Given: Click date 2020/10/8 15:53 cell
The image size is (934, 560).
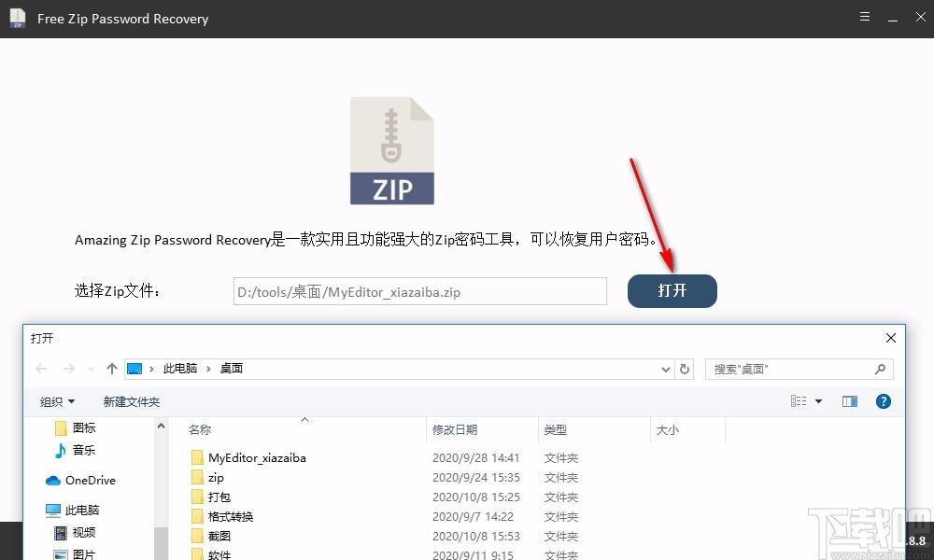Looking at the screenshot, I should pyautogui.click(x=475, y=536).
